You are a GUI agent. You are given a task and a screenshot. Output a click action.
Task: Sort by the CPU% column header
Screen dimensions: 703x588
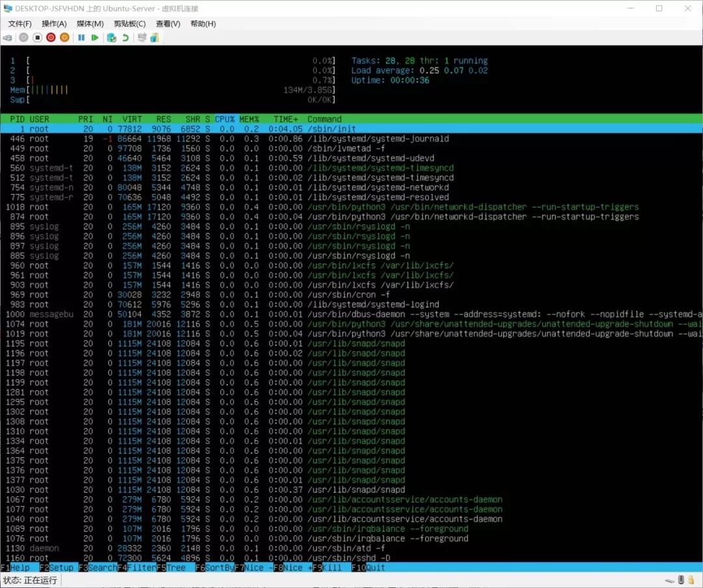click(225, 119)
